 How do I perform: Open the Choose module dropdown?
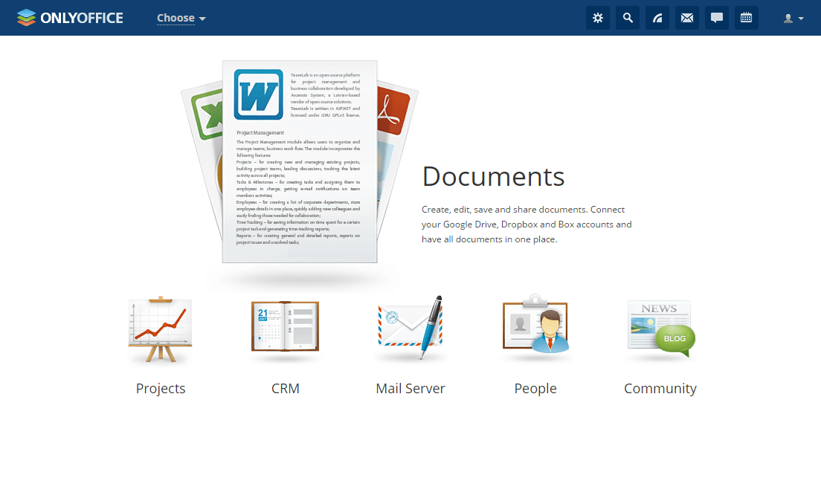pos(181,19)
